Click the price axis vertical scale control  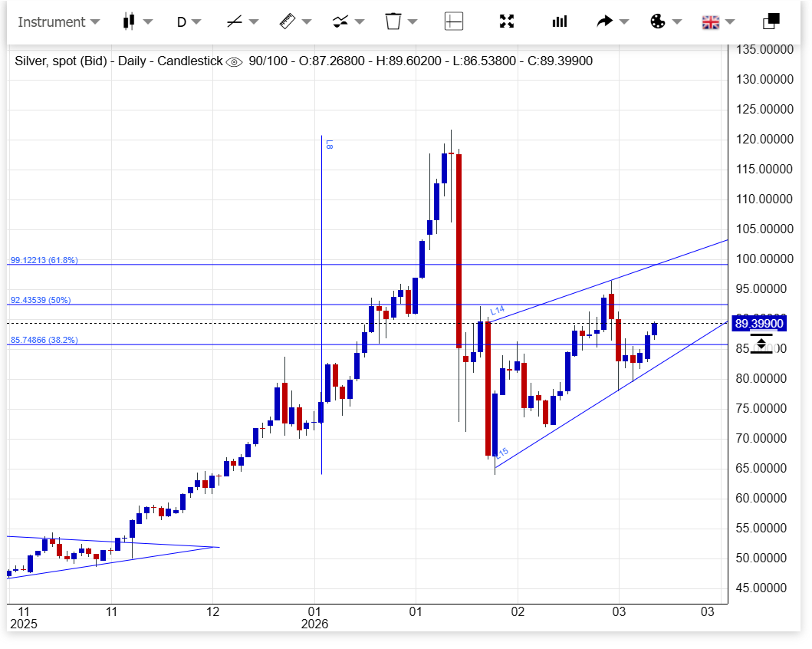[761, 344]
